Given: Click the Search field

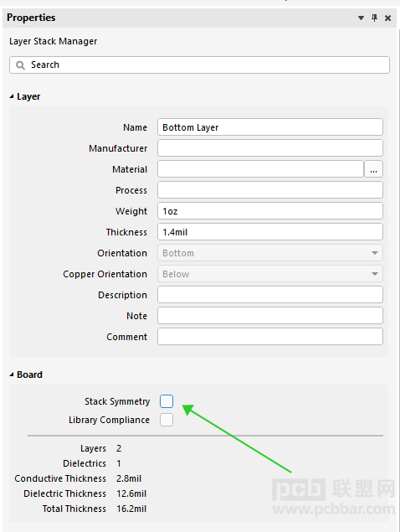Looking at the screenshot, I should point(199,65).
